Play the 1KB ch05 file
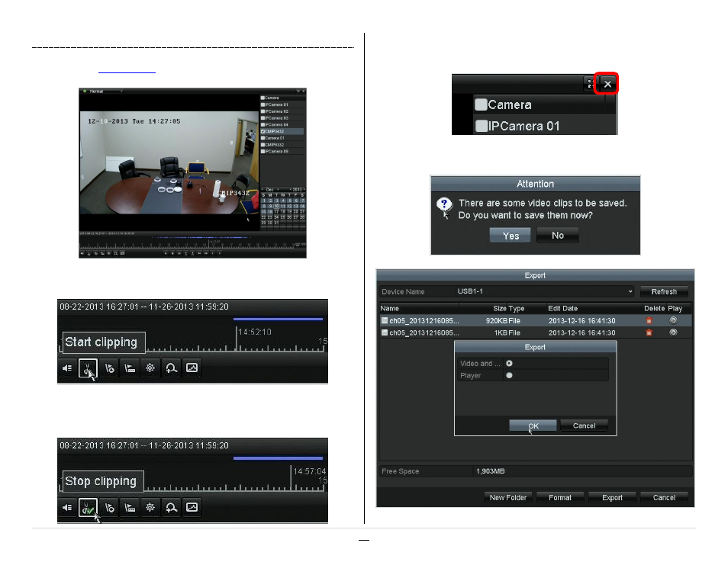The height and width of the screenshot is (562, 728). 673,332
